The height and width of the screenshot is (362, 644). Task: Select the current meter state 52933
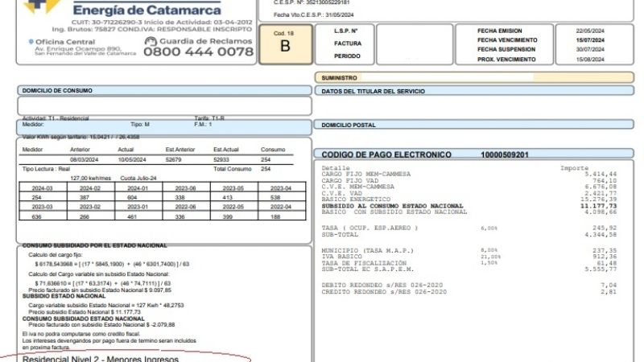tap(221, 159)
